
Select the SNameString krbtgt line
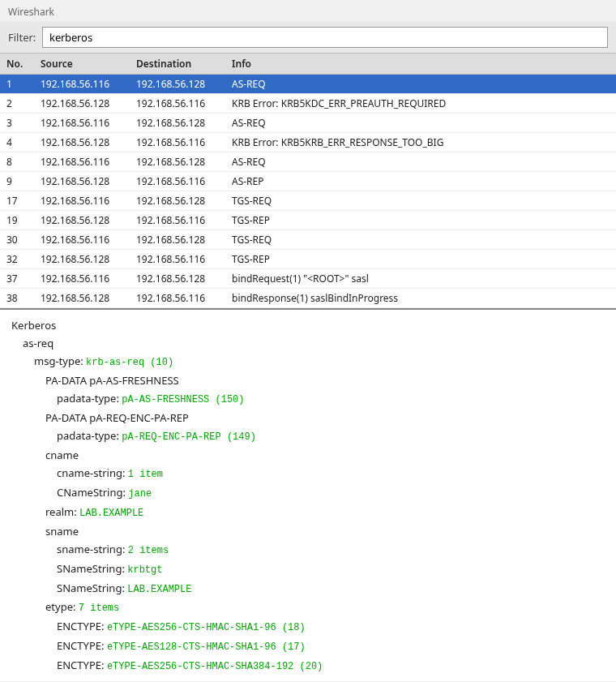coord(109,569)
